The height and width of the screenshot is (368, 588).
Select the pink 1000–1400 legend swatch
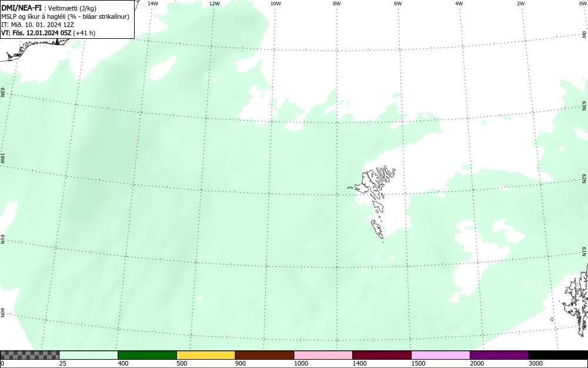click(323, 355)
